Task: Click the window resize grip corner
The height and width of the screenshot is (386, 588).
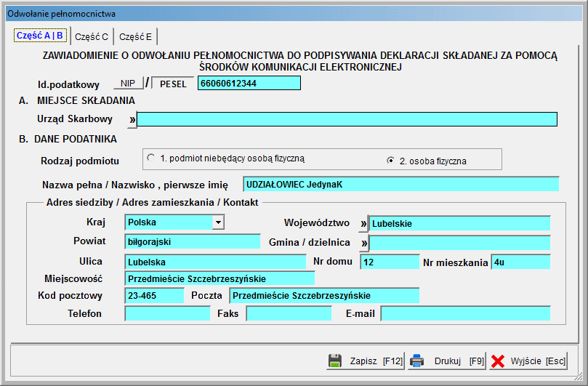Action: click(x=579, y=377)
